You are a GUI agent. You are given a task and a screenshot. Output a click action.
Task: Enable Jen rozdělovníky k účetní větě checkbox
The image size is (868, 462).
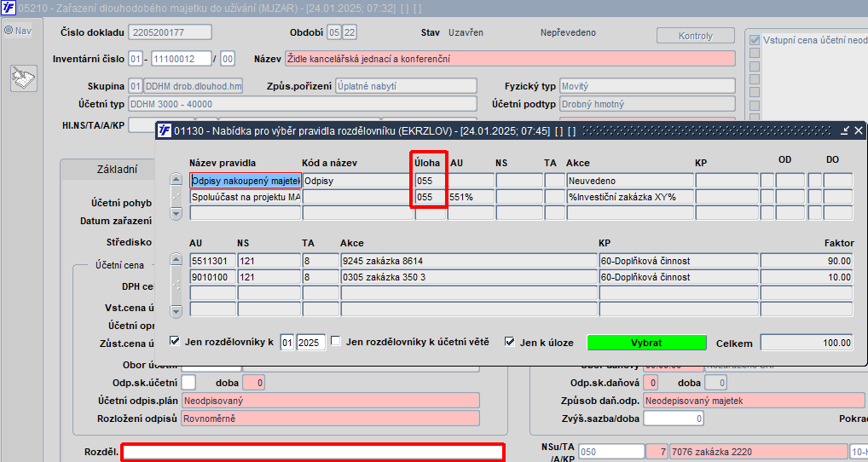pyautogui.click(x=335, y=341)
